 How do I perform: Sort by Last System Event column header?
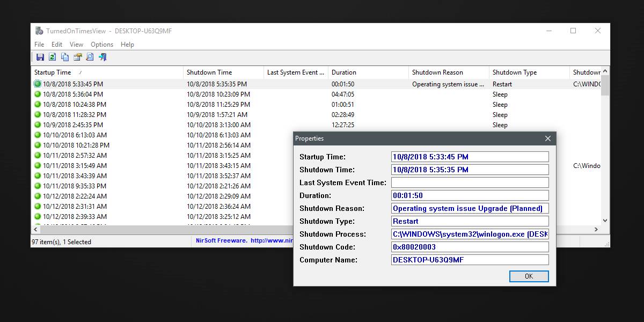[296, 72]
